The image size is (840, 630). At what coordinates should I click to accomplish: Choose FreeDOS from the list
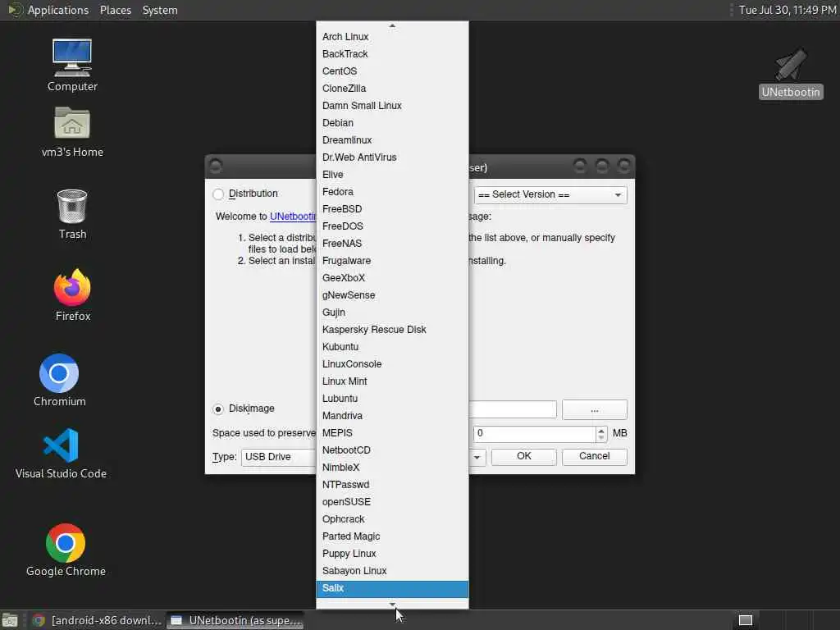(392, 226)
